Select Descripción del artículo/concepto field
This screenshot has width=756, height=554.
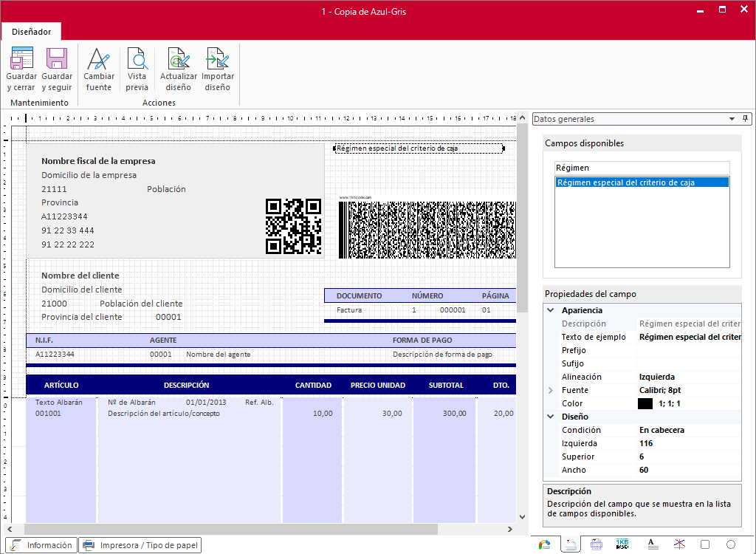tap(164, 414)
